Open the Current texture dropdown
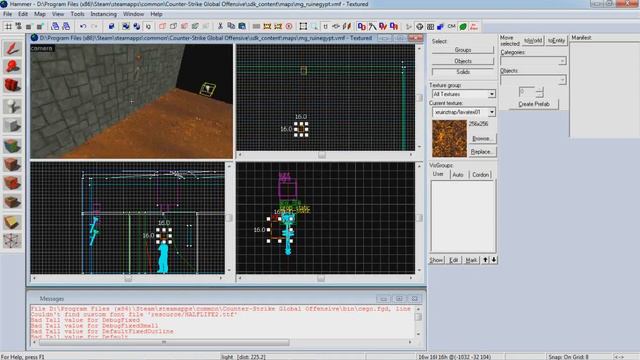640x360 pixels. (x=491, y=112)
